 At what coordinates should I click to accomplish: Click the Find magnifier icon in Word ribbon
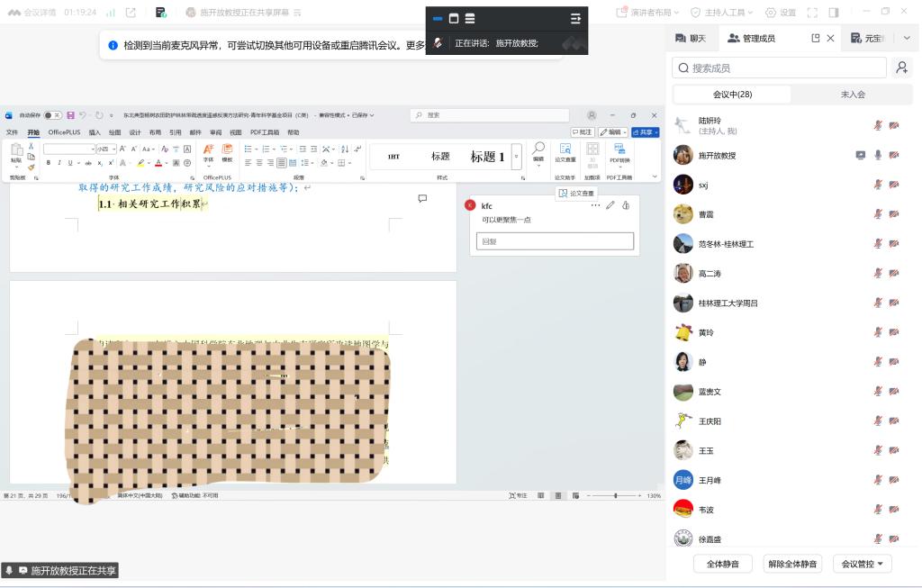point(538,149)
